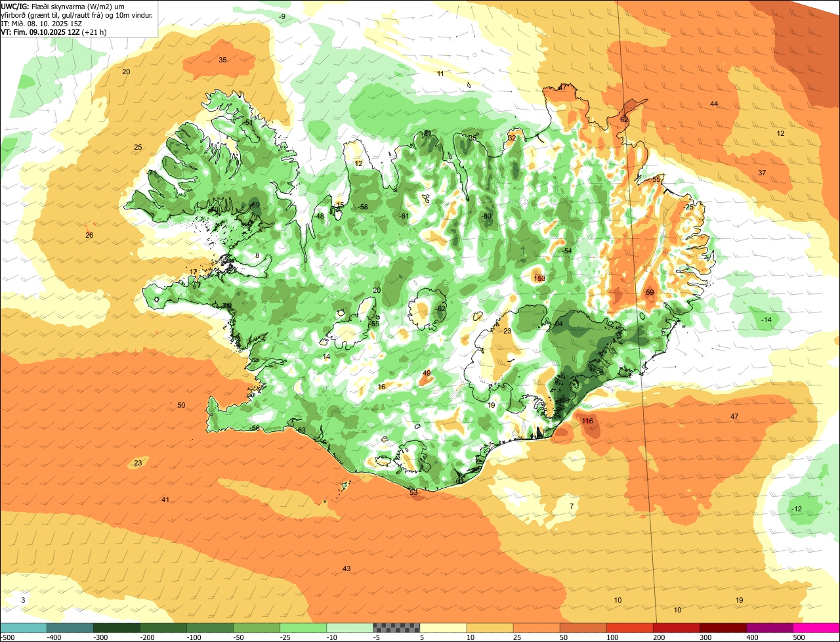This screenshot has height=642, width=840.
Task: Click the 32 value on the north coast
Action: (x=512, y=138)
